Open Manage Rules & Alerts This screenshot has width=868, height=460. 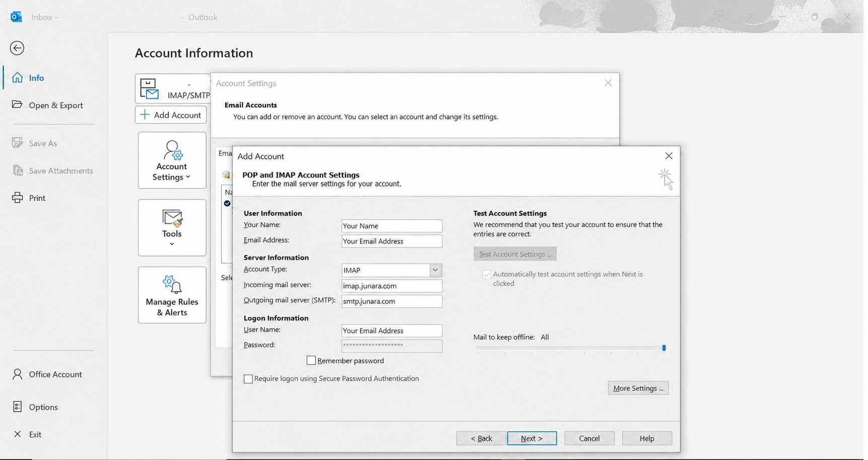[172, 295]
